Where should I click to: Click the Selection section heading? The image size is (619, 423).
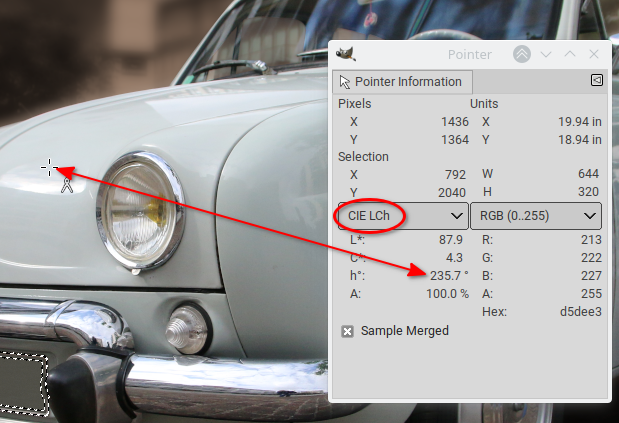(x=363, y=157)
